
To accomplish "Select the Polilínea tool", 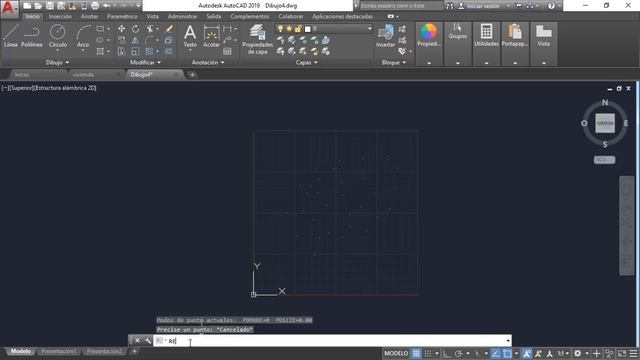I will (31, 36).
